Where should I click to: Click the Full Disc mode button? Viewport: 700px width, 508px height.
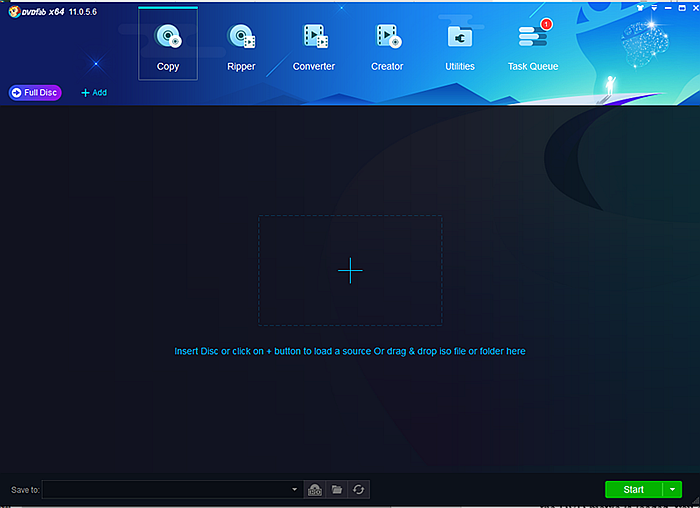click(x=35, y=92)
